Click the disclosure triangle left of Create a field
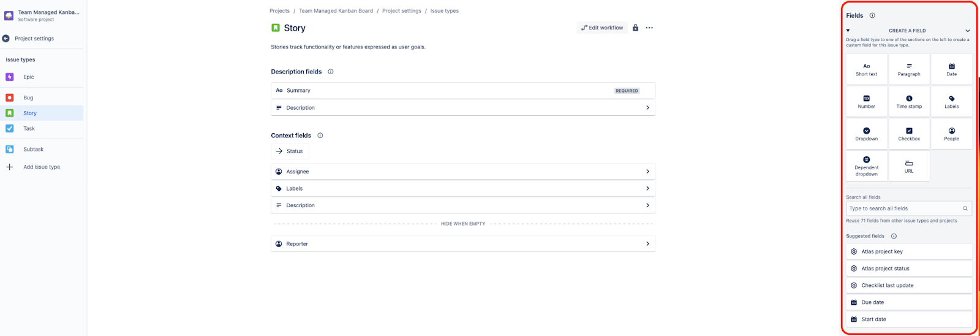Image resolution: width=980 pixels, height=336 pixels. pos(848,31)
